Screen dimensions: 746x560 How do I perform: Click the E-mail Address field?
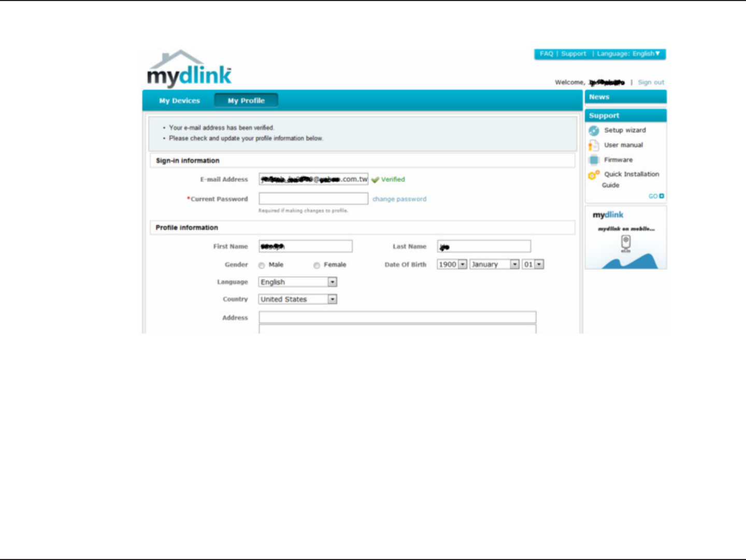click(x=313, y=179)
